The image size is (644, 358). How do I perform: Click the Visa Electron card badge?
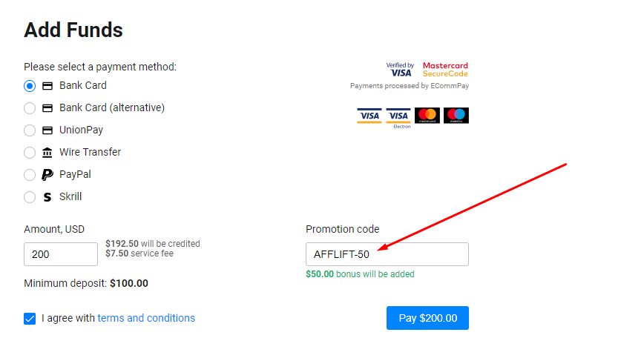[x=398, y=116]
